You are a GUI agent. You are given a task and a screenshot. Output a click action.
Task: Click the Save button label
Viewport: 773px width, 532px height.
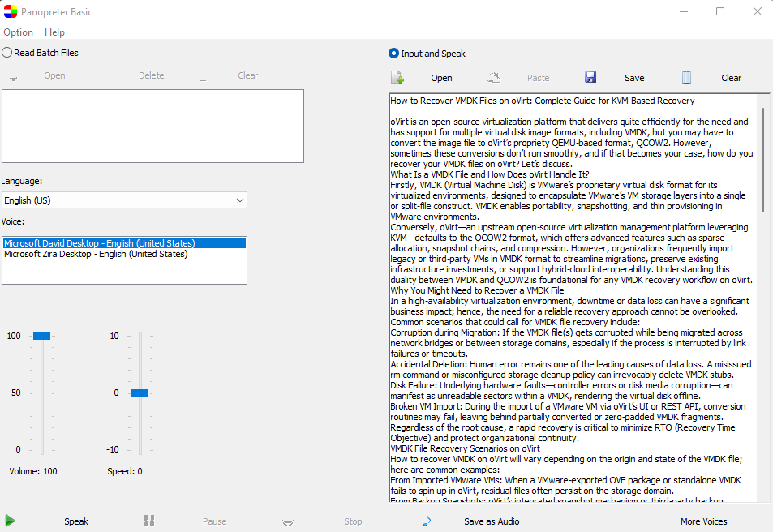634,78
